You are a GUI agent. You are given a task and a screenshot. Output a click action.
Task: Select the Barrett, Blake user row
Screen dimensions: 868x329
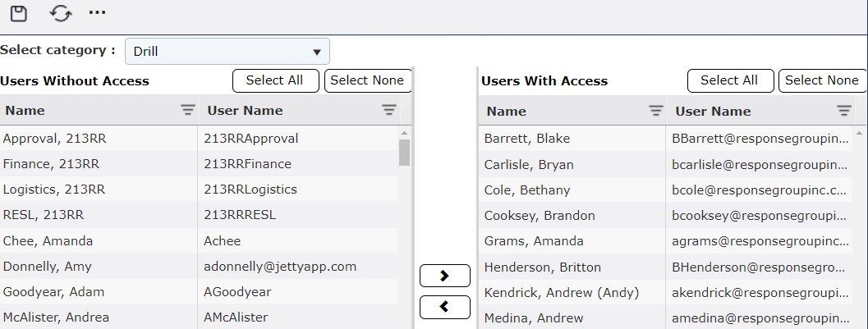tap(572, 139)
